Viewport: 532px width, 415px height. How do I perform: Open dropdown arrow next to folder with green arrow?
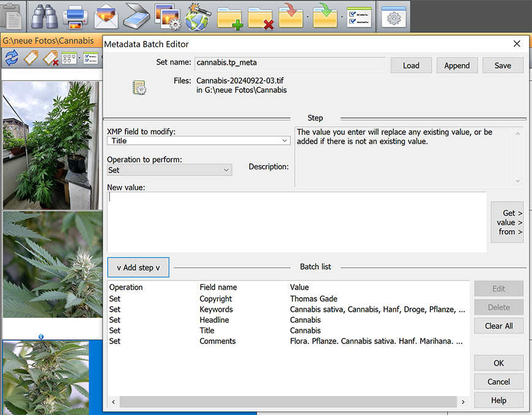tap(341, 17)
